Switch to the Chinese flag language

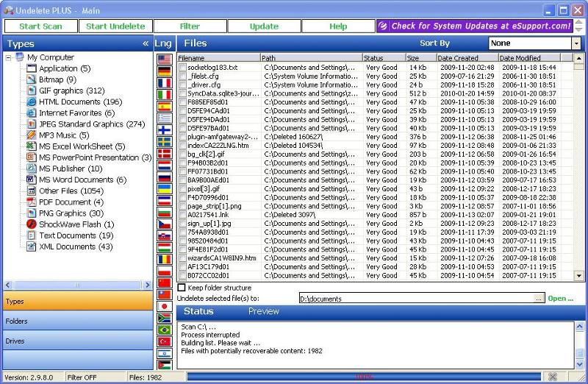click(164, 282)
